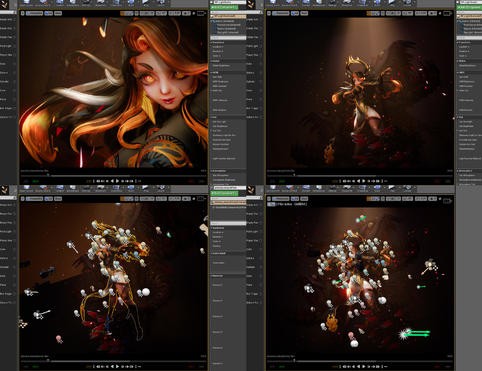Toggle grid snapping in the top-left viewport toolbar
The height and width of the screenshot is (371, 482).
[147, 13]
